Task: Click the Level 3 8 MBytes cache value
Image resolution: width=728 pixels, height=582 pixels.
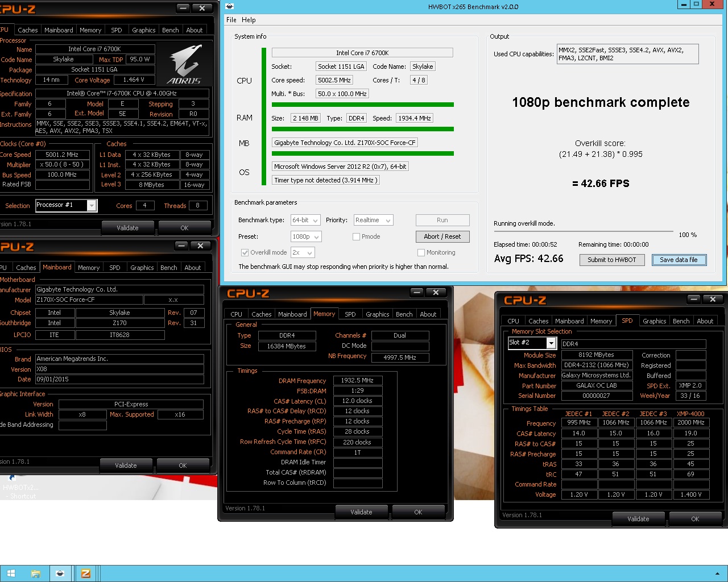Action: (x=151, y=185)
